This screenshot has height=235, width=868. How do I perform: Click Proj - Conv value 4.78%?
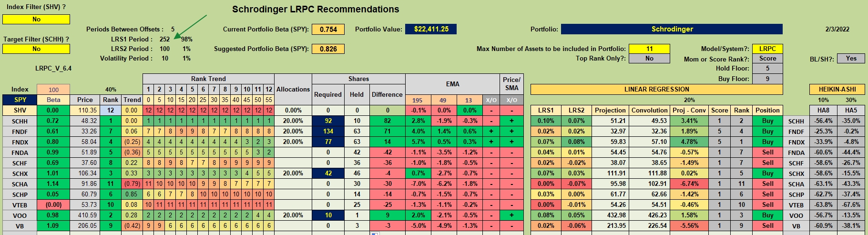(689, 142)
